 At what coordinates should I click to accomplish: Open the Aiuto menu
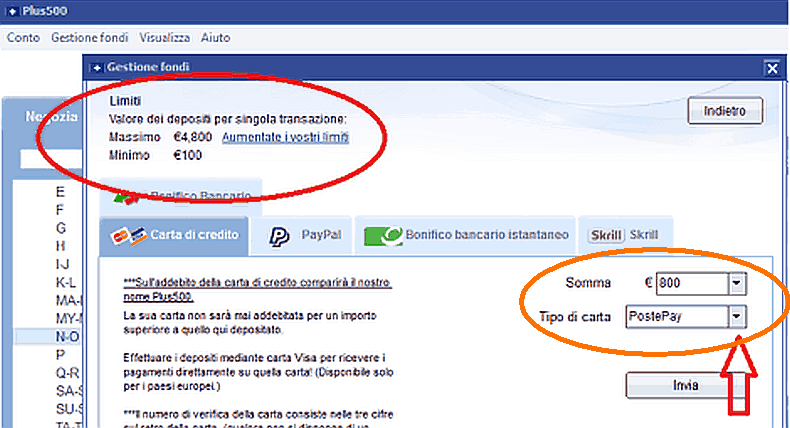(214, 38)
